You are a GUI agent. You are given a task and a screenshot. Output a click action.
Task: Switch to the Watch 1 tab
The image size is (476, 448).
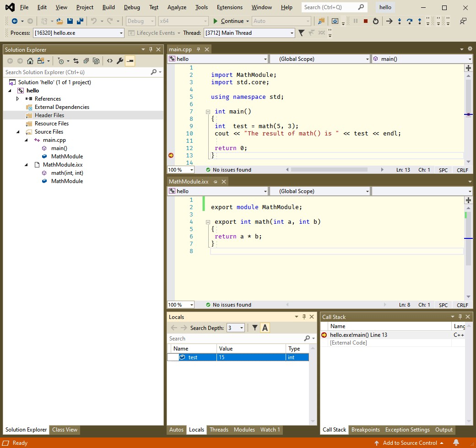point(270,429)
